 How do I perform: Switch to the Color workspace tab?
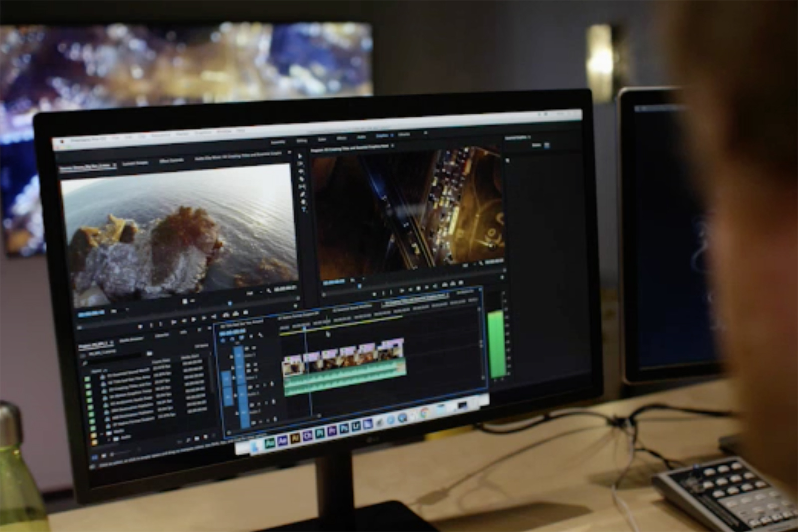pos(322,139)
